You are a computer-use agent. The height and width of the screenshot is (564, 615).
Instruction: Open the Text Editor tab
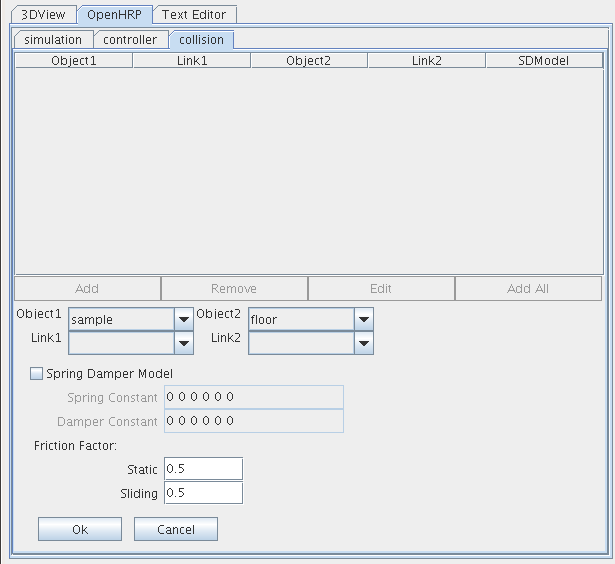pyautogui.click(x=194, y=15)
